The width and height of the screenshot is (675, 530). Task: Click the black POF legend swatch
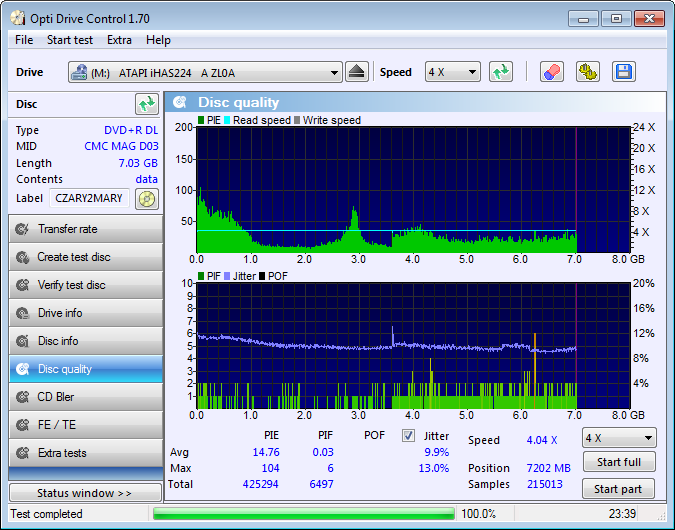pos(262,276)
